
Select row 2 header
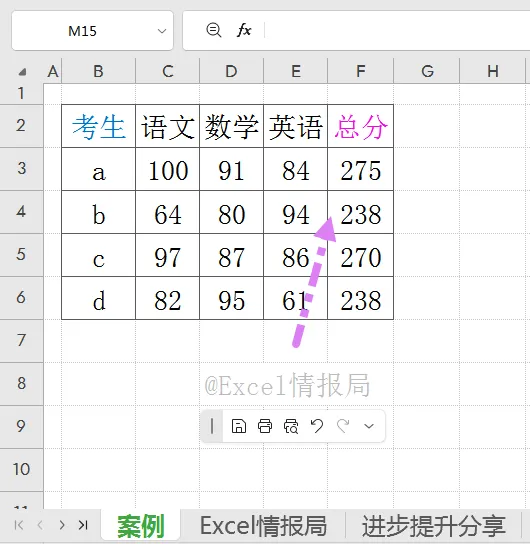pos(22,126)
